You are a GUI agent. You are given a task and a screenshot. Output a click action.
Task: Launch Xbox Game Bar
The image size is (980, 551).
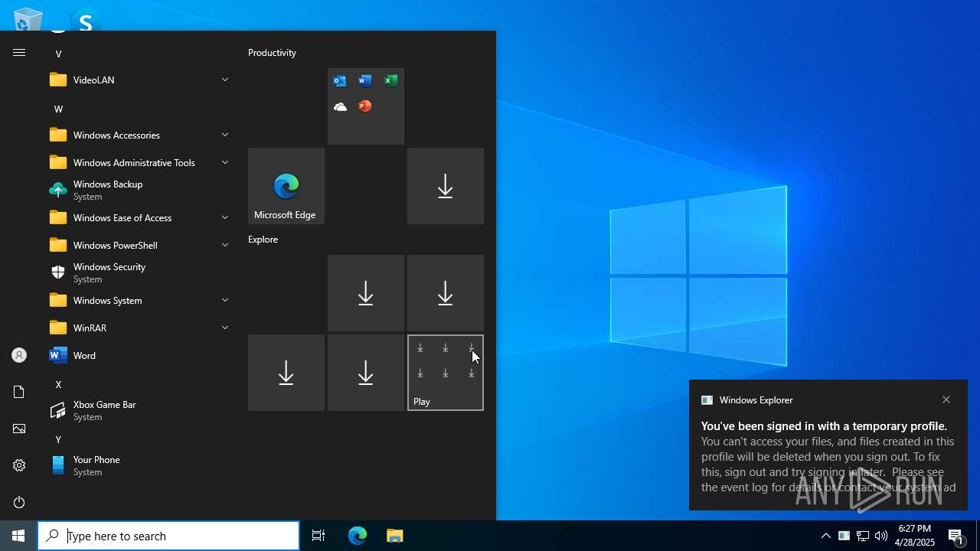139,410
